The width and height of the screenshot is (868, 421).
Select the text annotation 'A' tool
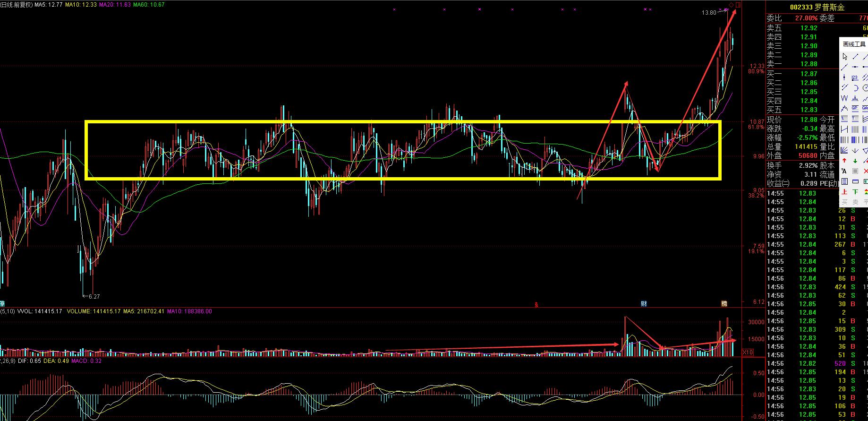(x=845, y=171)
